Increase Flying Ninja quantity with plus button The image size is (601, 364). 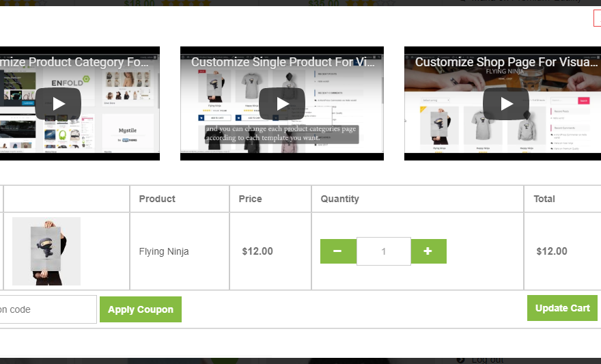(x=428, y=251)
